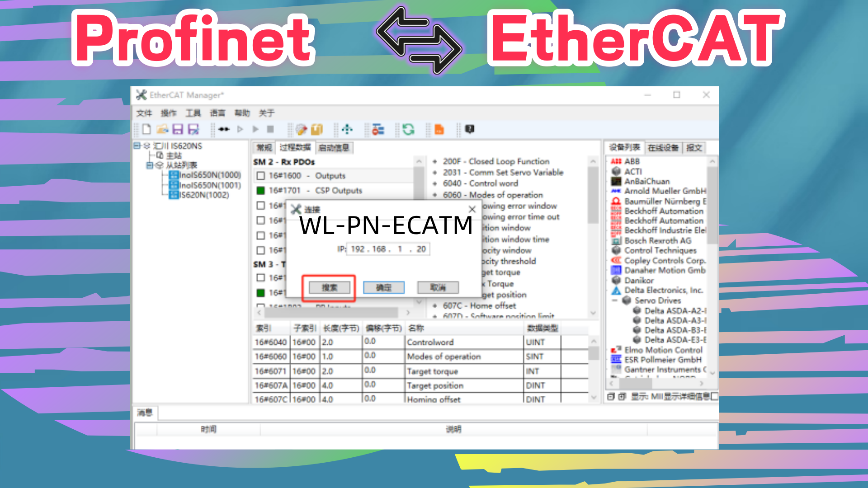Switch to the 启动信息 tab

click(334, 148)
